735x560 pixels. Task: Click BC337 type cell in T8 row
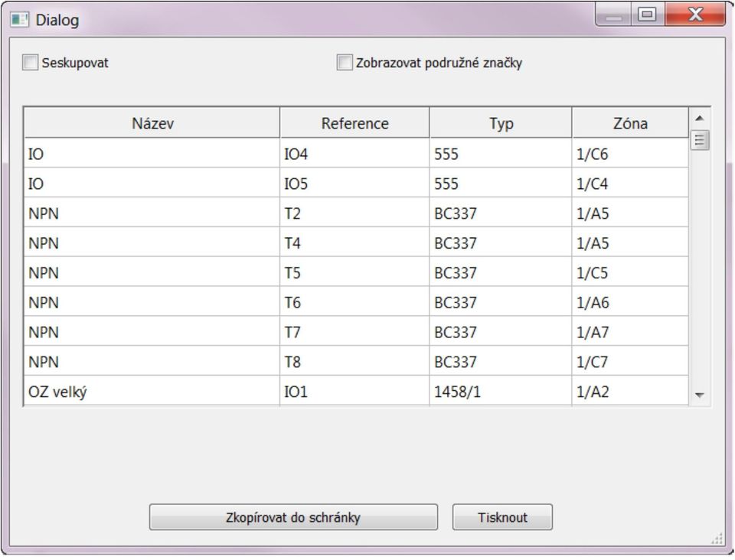(501, 361)
